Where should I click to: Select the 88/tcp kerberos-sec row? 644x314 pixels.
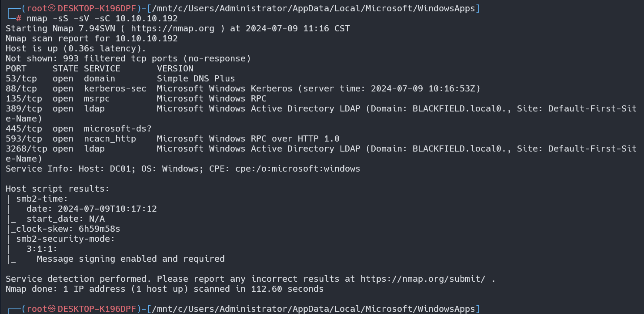tap(244, 89)
